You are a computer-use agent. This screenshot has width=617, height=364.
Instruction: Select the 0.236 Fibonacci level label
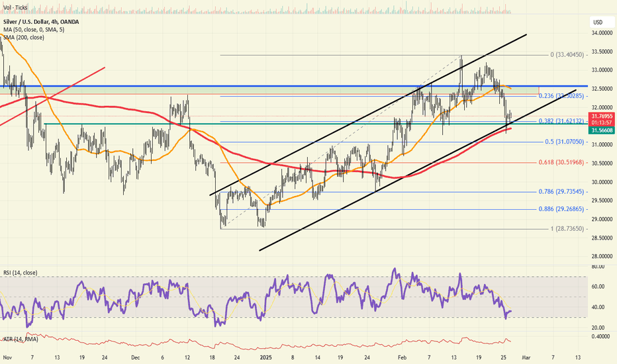click(561, 96)
